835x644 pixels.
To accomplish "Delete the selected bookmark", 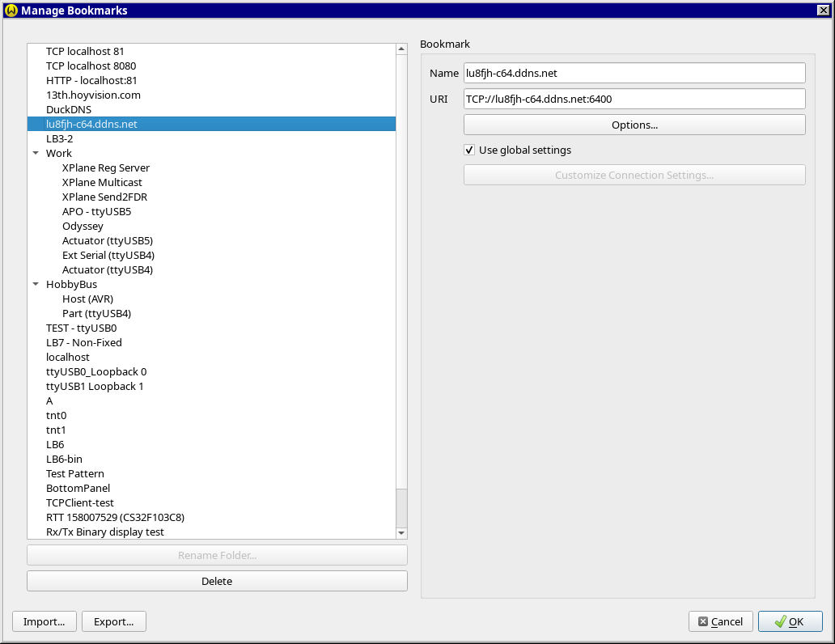I will 217,581.
